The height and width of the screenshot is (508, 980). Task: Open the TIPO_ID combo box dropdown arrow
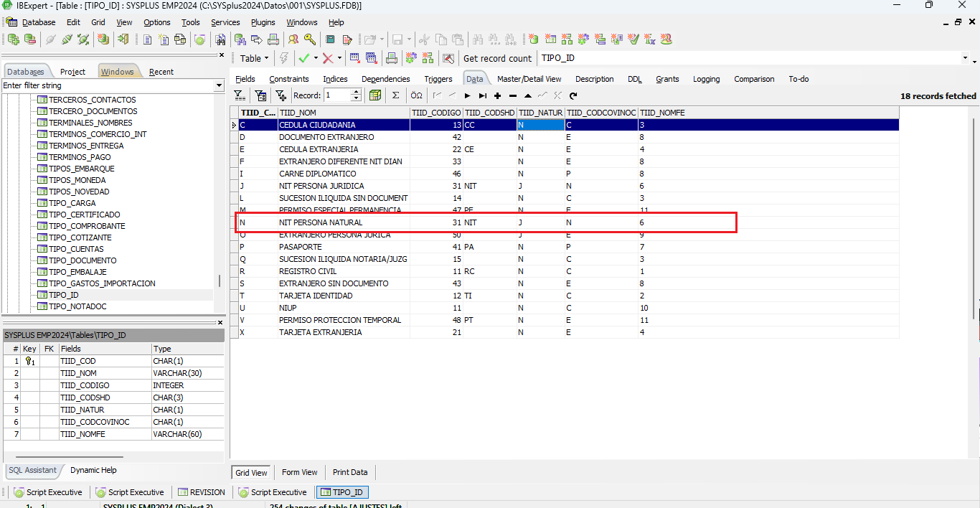tap(964, 58)
